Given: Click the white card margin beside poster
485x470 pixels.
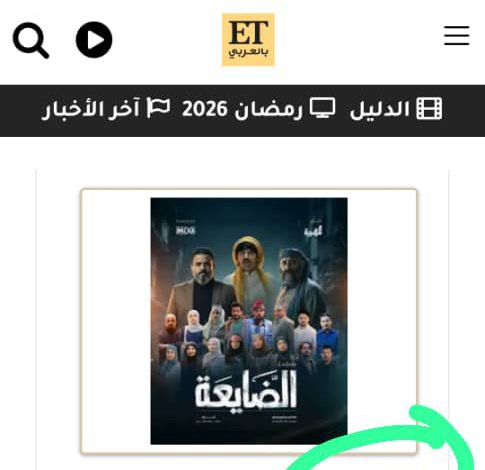Looking at the screenshot, I should 116,321.
